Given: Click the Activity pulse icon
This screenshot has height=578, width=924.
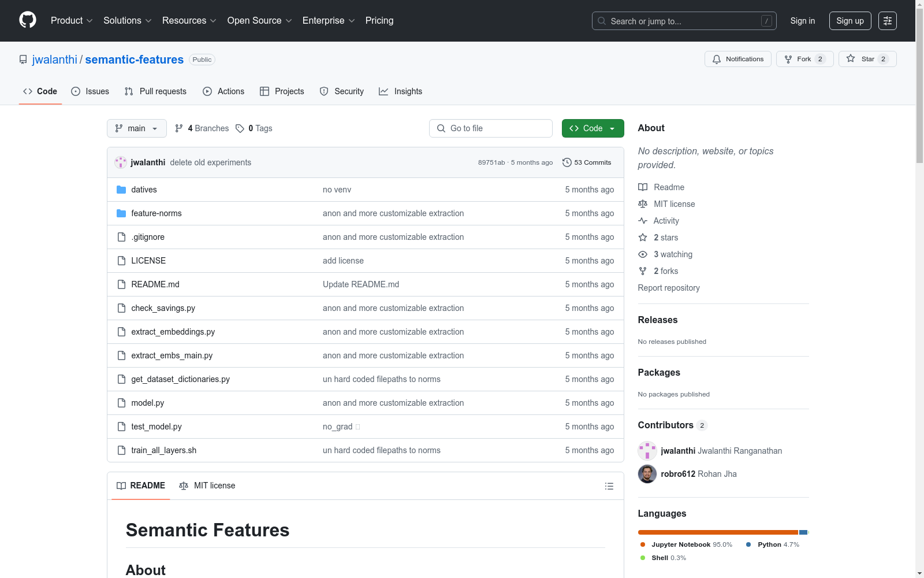Looking at the screenshot, I should [x=643, y=221].
